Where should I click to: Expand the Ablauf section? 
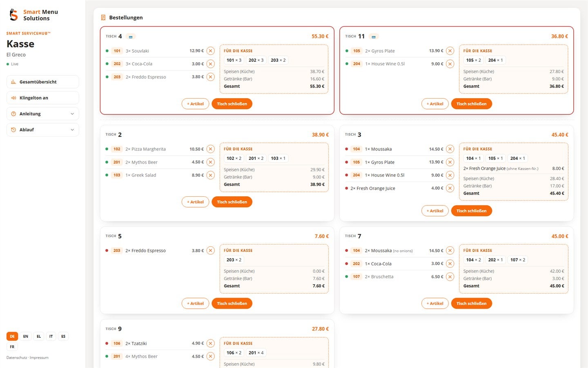(42, 130)
